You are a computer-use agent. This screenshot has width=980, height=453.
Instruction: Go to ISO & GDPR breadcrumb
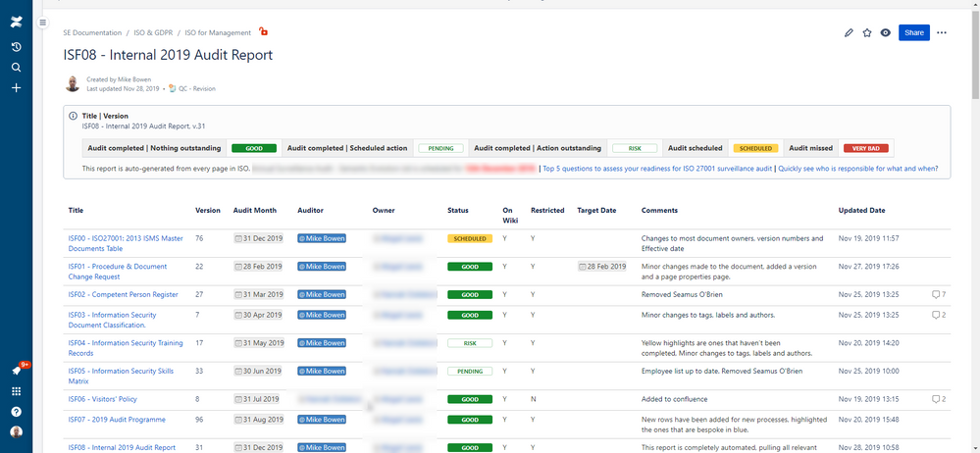[153, 32]
